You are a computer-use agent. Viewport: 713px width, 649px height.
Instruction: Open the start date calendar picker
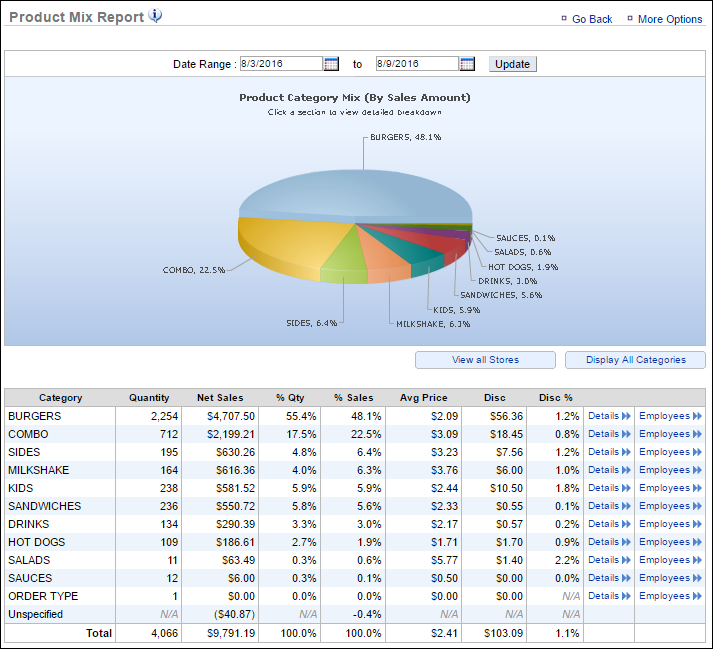click(331, 64)
